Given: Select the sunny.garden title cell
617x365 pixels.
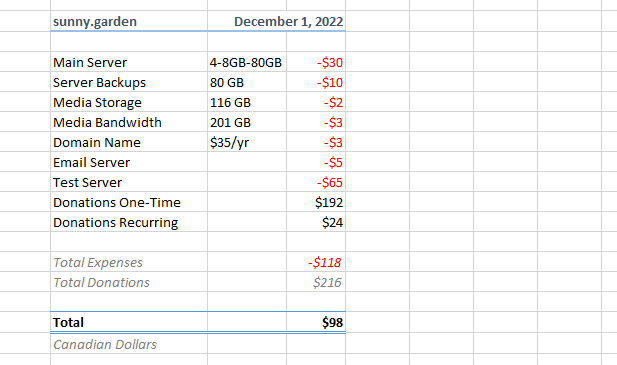Looking at the screenshot, I should point(129,21).
